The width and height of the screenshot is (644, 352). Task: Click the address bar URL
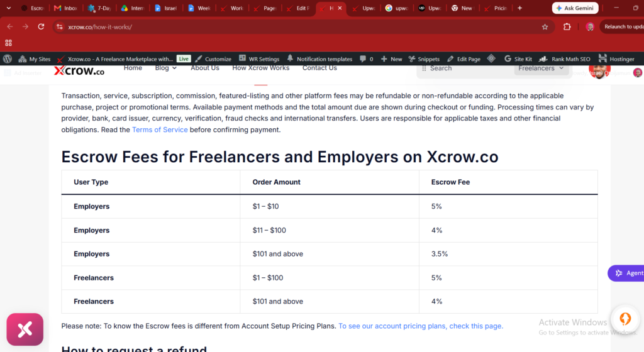point(100,26)
